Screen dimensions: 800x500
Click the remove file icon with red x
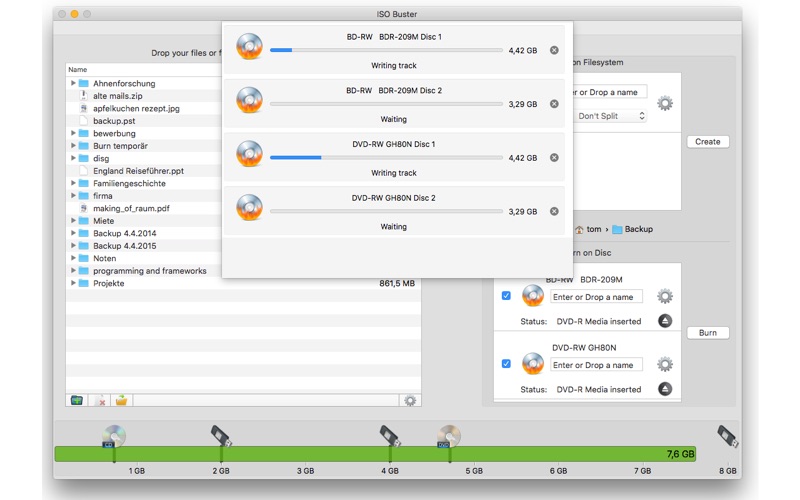coord(100,401)
